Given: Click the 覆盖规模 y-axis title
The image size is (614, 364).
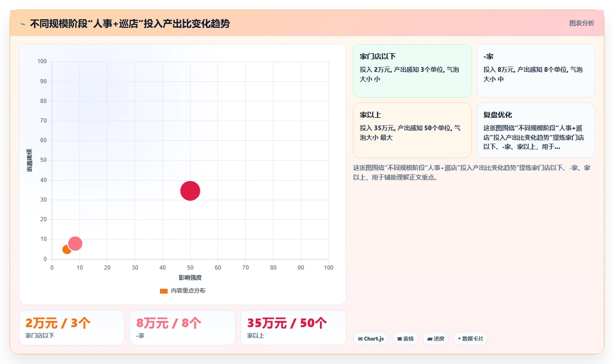Looking at the screenshot, I should (x=30, y=160).
